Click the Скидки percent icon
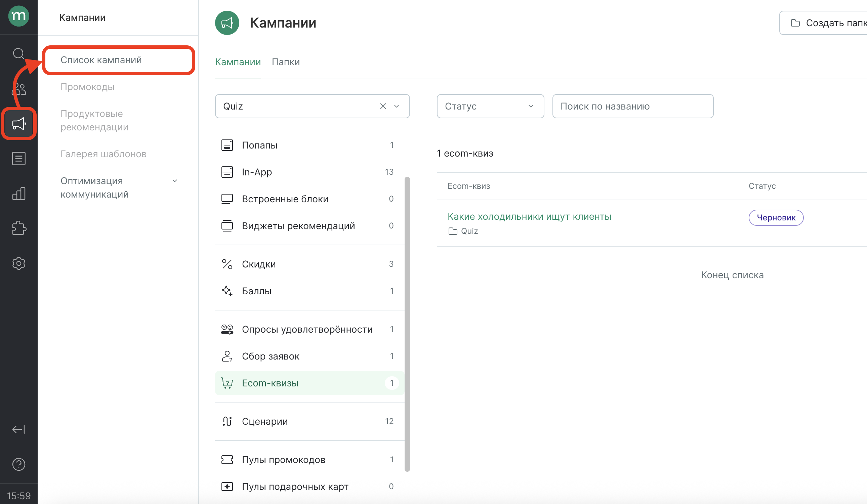 click(x=227, y=264)
